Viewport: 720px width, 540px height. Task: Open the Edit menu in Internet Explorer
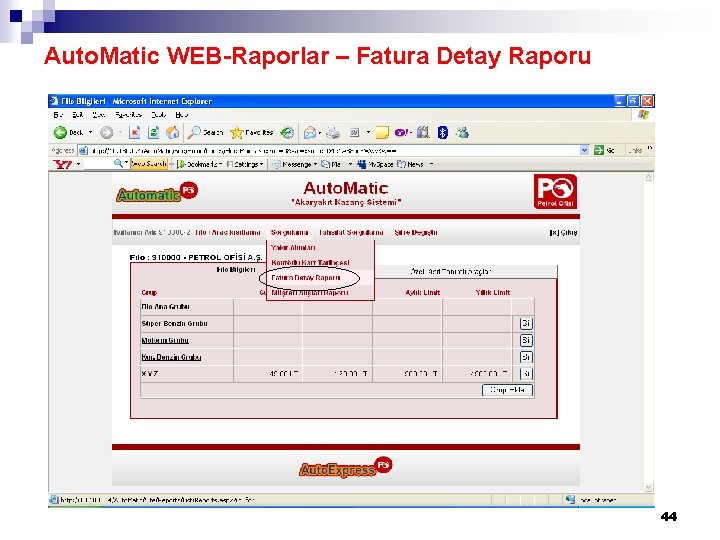[78, 115]
